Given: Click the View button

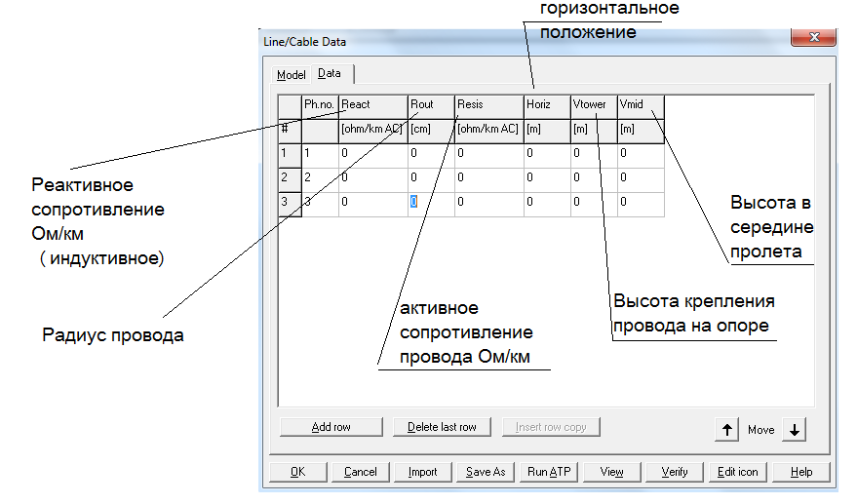Looking at the screenshot, I should [611, 472].
